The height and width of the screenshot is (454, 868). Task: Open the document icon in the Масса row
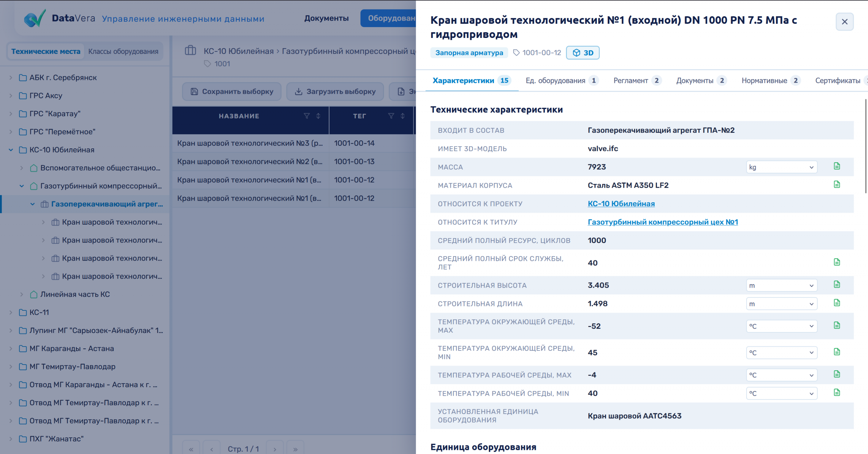837,166
